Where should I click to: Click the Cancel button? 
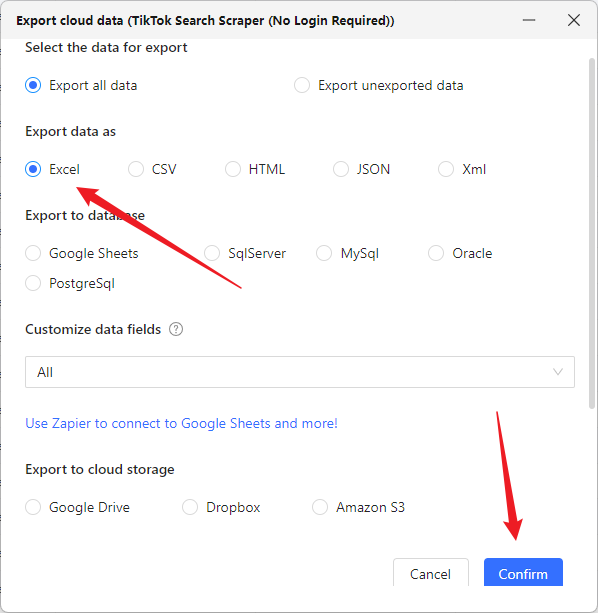tap(431, 573)
